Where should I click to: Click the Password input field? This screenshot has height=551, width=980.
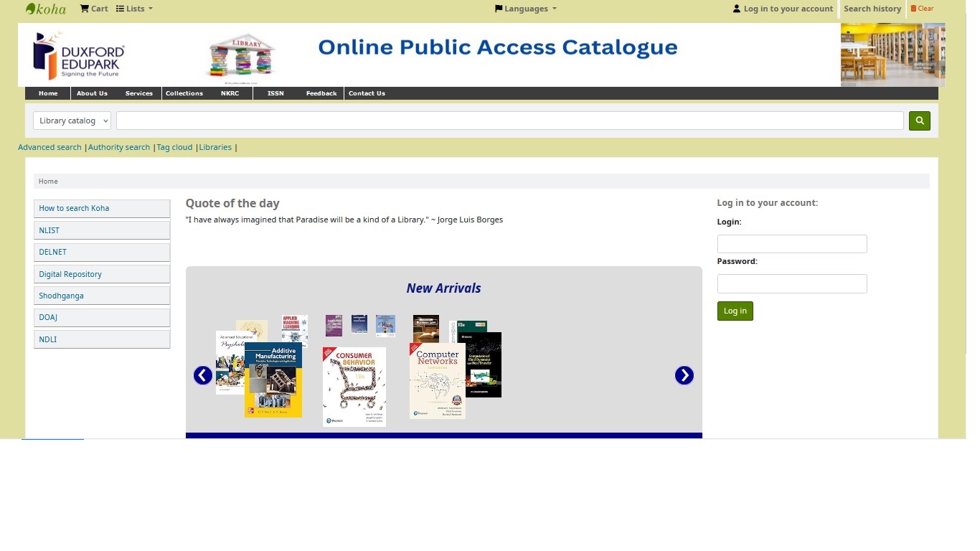(791, 283)
